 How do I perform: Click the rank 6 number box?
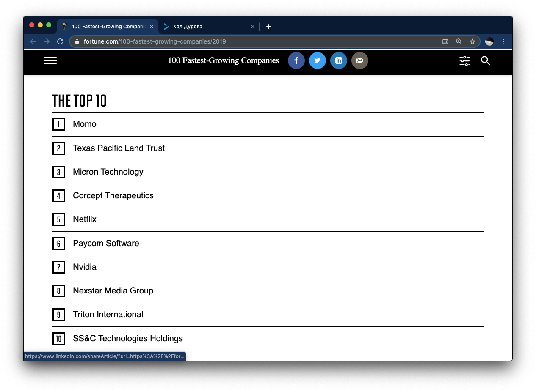tap(59, 244)
